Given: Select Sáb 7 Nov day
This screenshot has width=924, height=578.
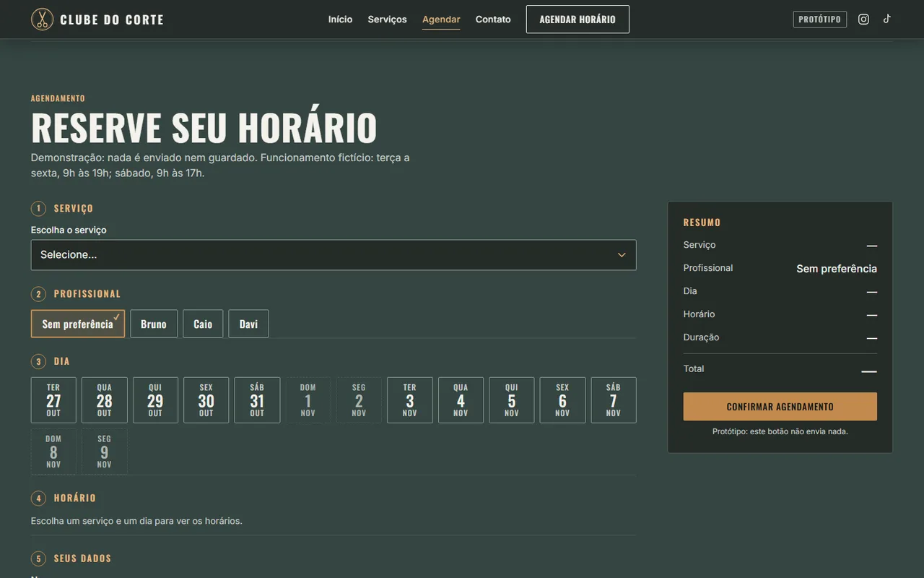Looking at the screenshot, I should pyautogui.click(x=614, y=400).
